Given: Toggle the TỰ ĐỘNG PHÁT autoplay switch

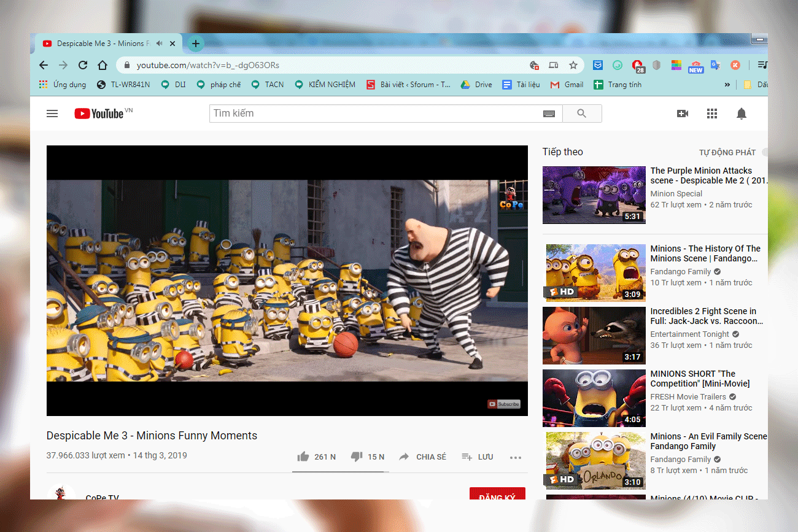Looking at the screenshot, I should pos(765,152).
